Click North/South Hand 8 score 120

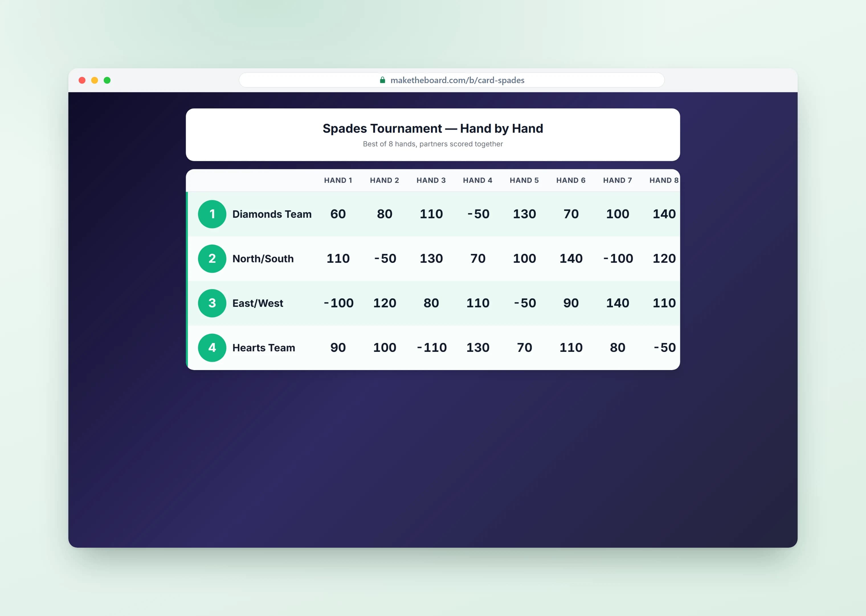(664, 259)
